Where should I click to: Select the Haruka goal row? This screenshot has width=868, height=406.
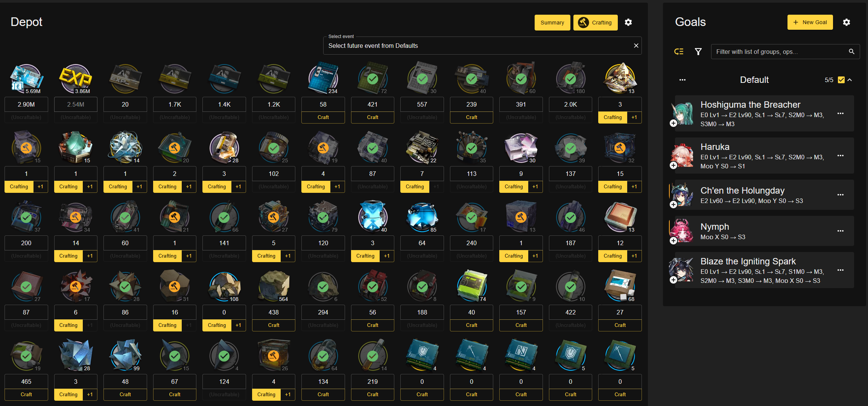[x=764, y=156]
